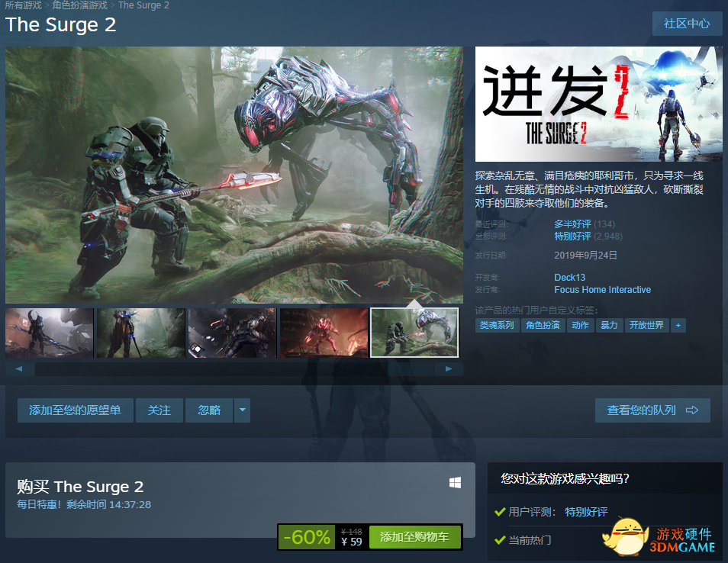Click the The Surge 2 page title
This screenshot has height=563, width=728.
point(61,24)
